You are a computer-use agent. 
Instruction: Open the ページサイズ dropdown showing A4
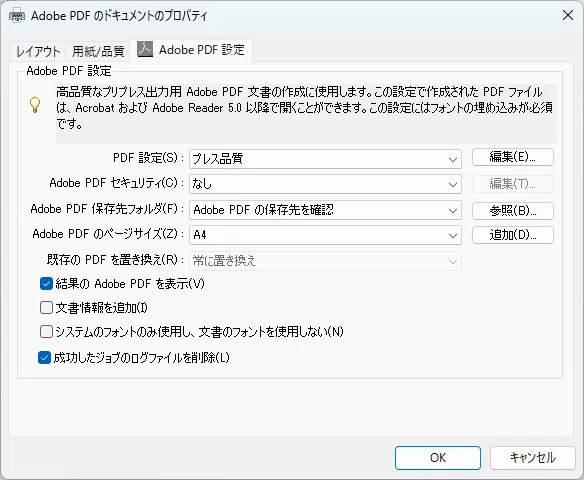(x=325, y=235)
